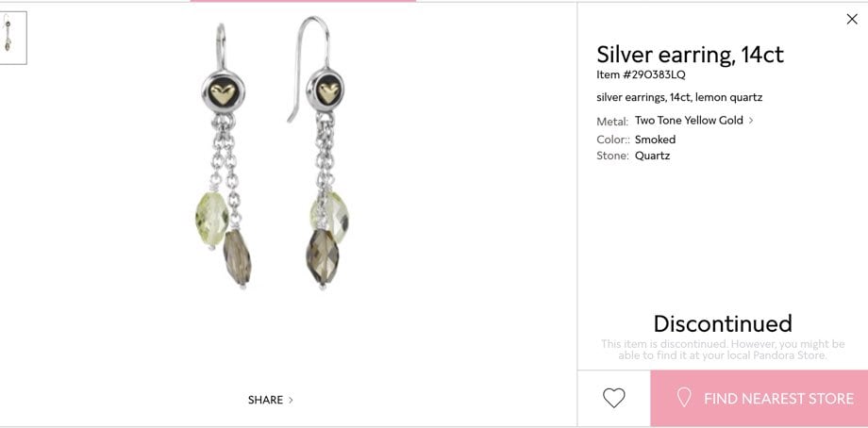The width and height of the screenshot is (868, 428).
Task: Open the Metal options chevron
Action: coord(751,120)
